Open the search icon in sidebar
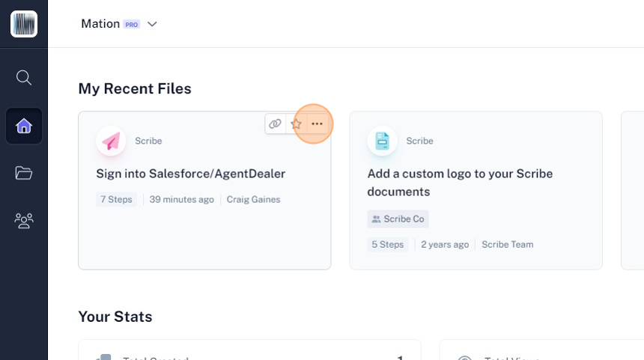 pos(24,78)
